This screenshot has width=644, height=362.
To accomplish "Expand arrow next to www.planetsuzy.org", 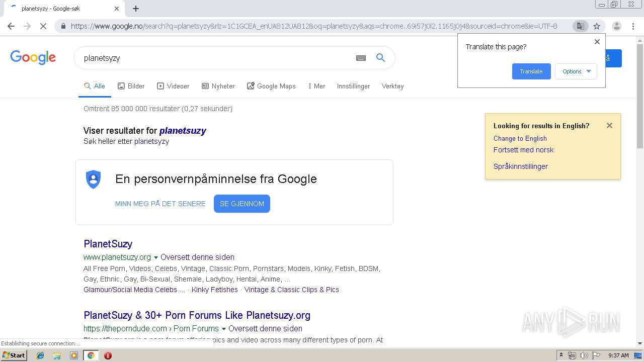I will [156, 257].
